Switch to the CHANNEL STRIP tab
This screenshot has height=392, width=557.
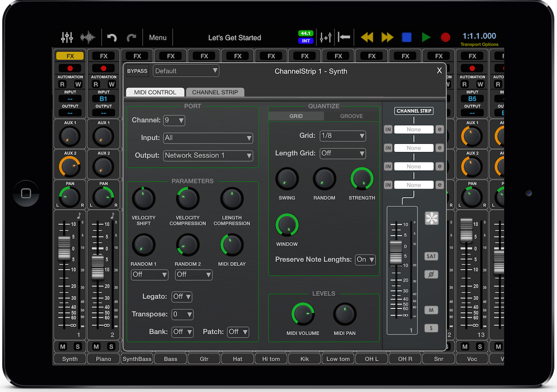[215, 92]
